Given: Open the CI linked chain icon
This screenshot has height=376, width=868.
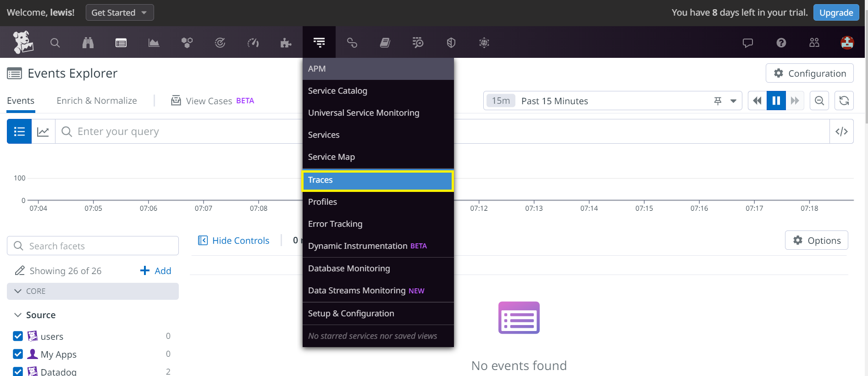Looking at the screenshot, I should (352, 43).
